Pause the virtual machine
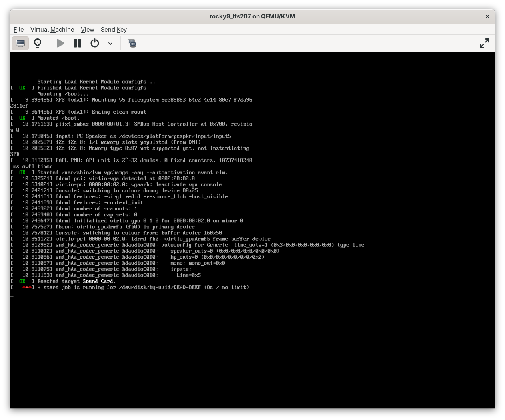The width and height of the screenshot is (505, 420). click(x=77, y=43)
